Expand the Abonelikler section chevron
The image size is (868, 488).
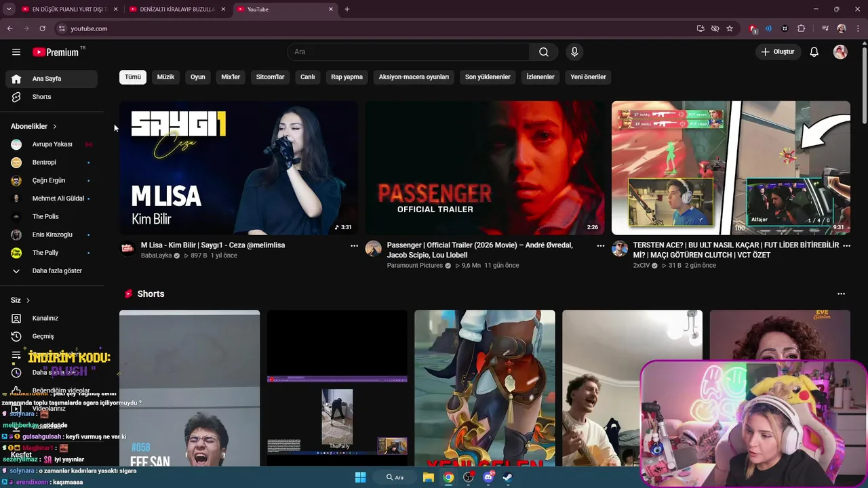coord(55,127)
